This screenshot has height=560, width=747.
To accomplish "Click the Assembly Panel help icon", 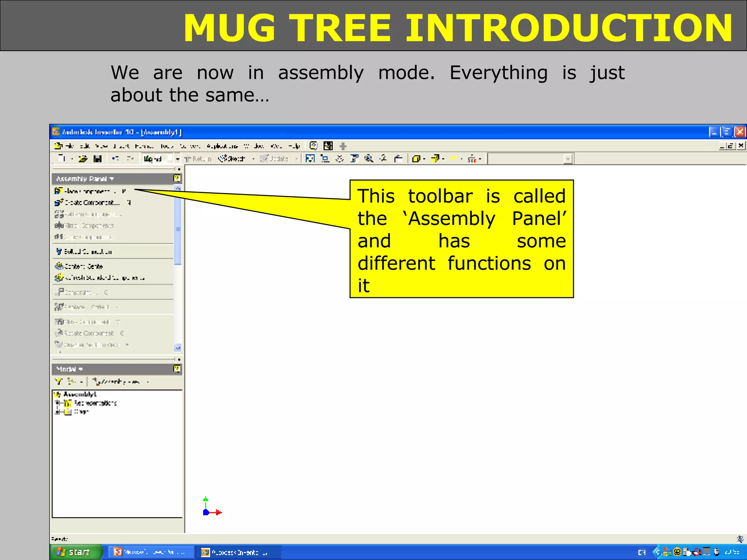I will pyautogui.click(x=177, y=179).
